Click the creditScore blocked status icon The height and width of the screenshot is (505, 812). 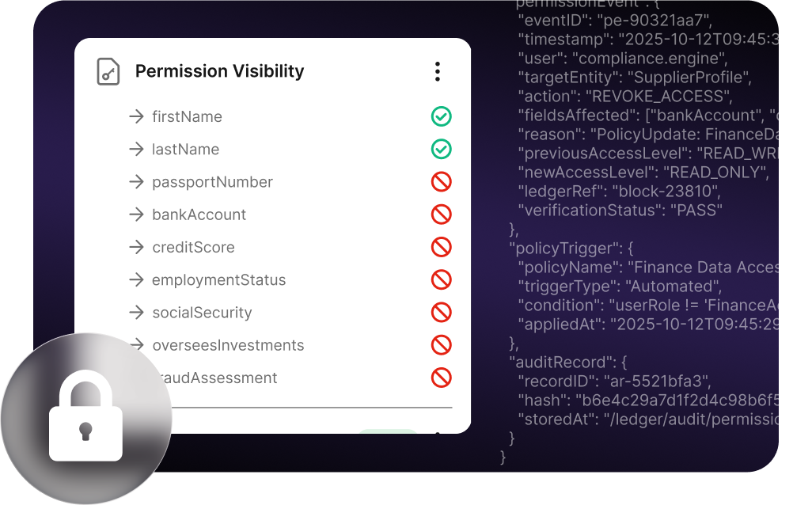pos(441,247)
